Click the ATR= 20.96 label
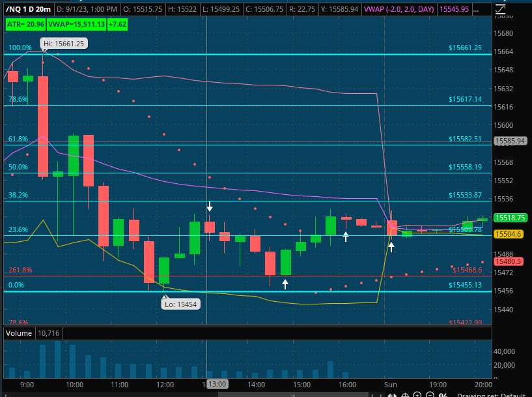532x397 pixels. coord(26,25)
